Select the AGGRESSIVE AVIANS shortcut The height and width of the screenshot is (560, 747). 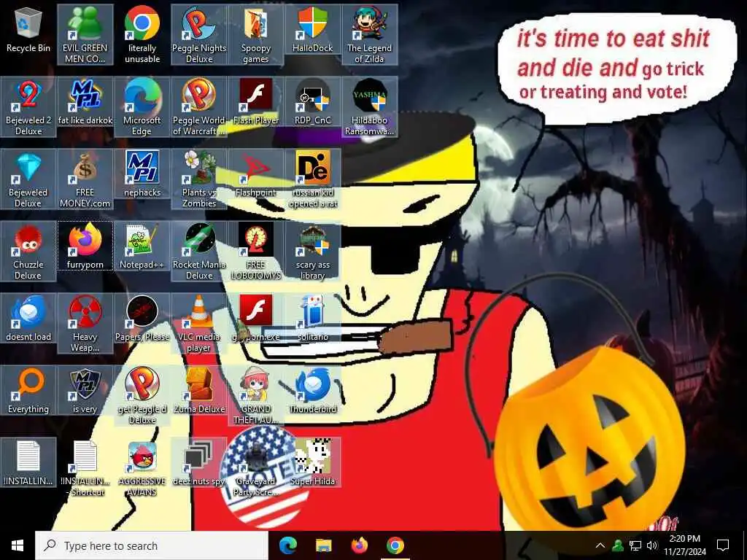(x=142, y=468)
